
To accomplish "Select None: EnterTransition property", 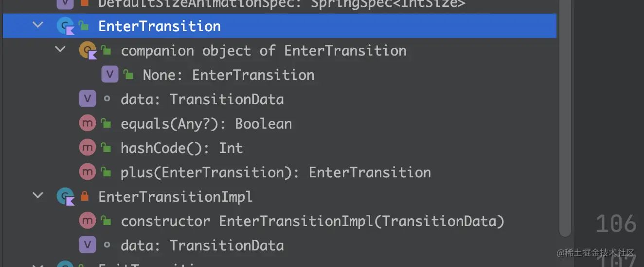I will (x=228, y=75).
